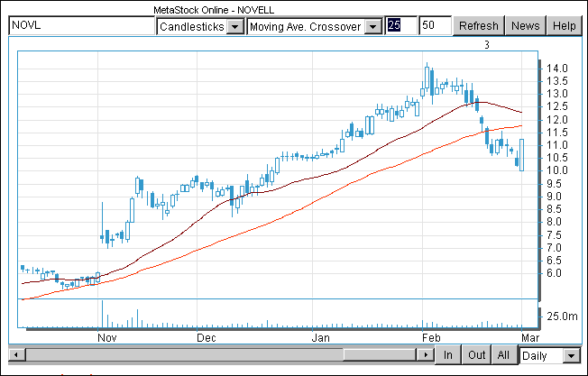The width and height of the screenshot is (588, 376).
Task: Zoom Out on the chart
Action: [x=477, y=354]
